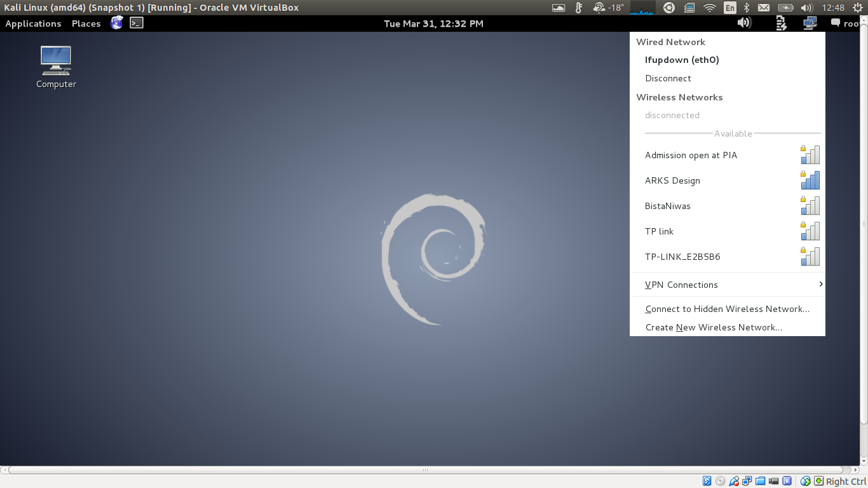Click the VirtualBox hard disk activity icon
The height and width of the screenshot is (488, 868).
[x=707, y=481]
